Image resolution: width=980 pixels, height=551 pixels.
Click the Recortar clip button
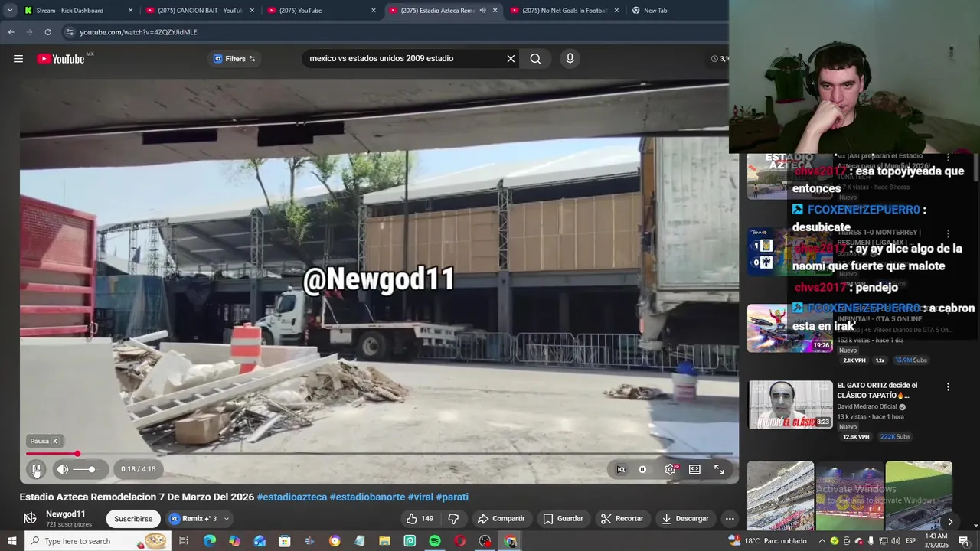(622, 518)
